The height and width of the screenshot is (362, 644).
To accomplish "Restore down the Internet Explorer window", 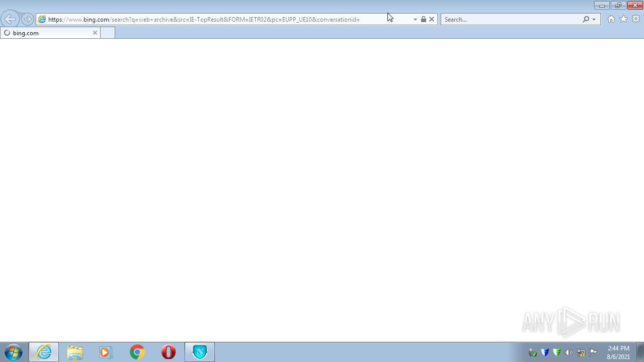I will pos(618,6).
